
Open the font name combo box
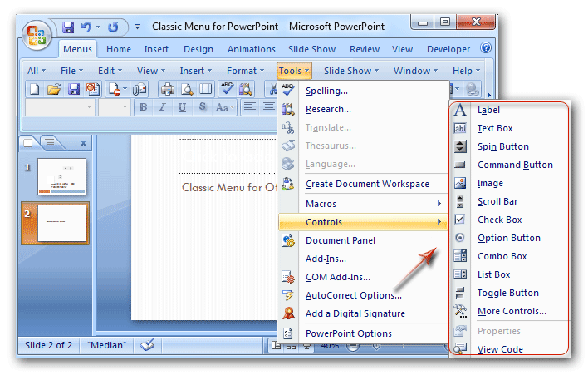[x=59, y=107]
